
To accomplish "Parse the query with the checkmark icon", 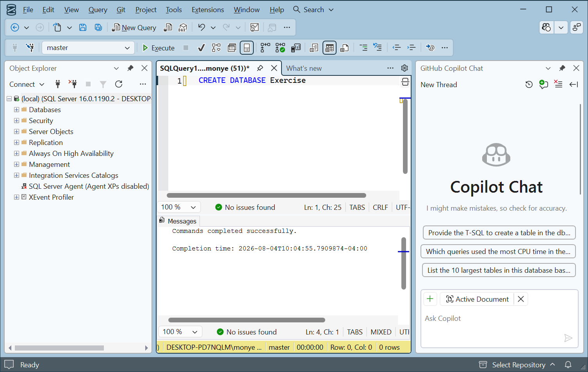I will point(201,48).
